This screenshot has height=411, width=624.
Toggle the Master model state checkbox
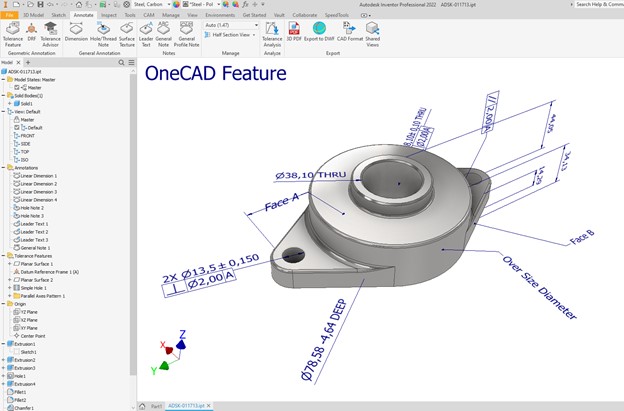17,88
